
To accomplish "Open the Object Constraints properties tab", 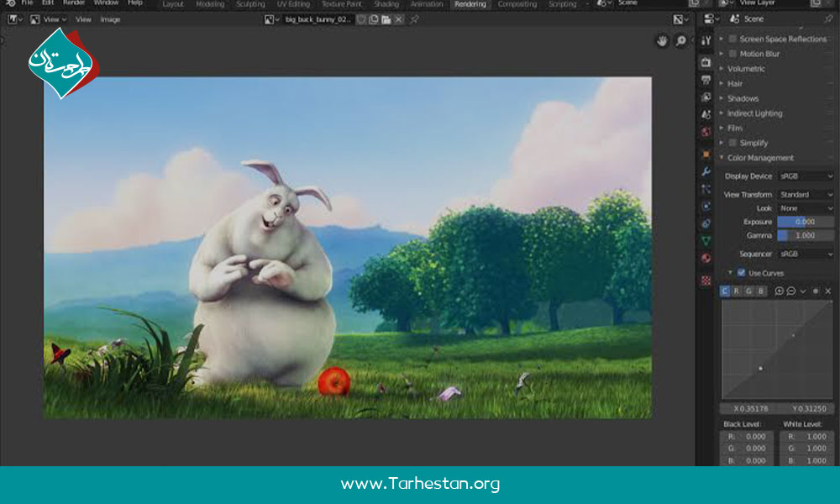I will (x=706, y=223).
